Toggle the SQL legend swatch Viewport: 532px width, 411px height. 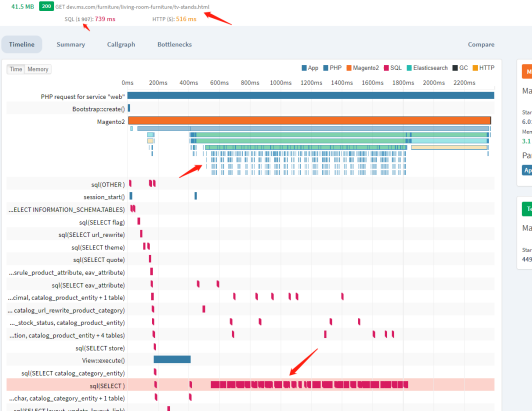pyautogui.click(x=386, y=68)
